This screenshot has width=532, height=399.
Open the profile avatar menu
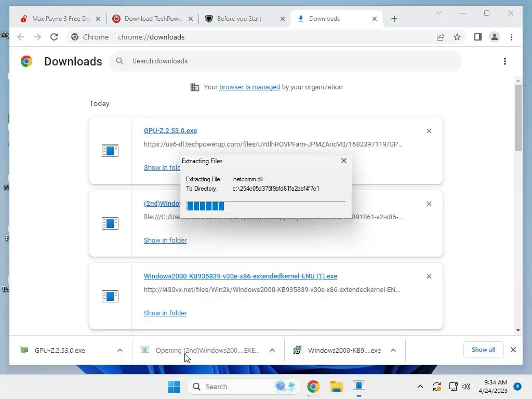pos(495,37)
